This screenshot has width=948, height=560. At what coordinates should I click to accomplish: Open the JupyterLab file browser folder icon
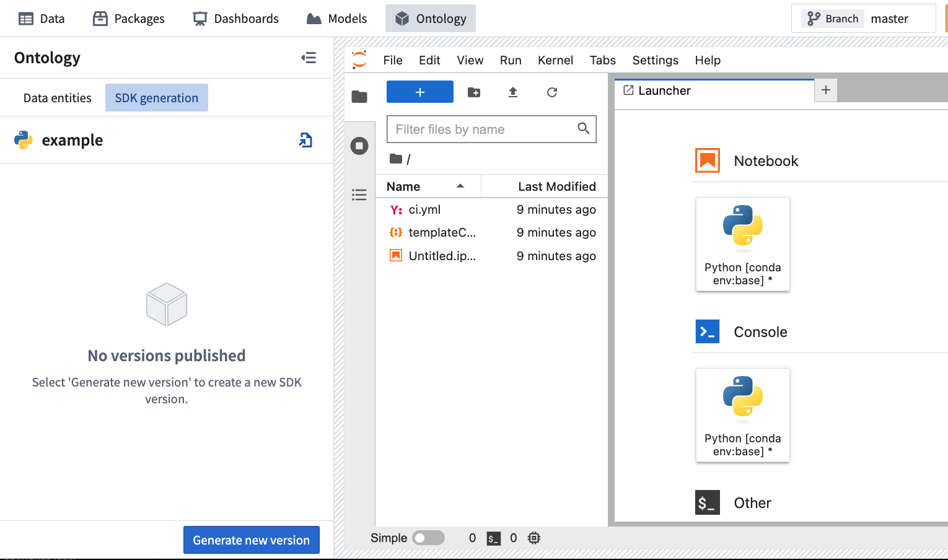359,97
